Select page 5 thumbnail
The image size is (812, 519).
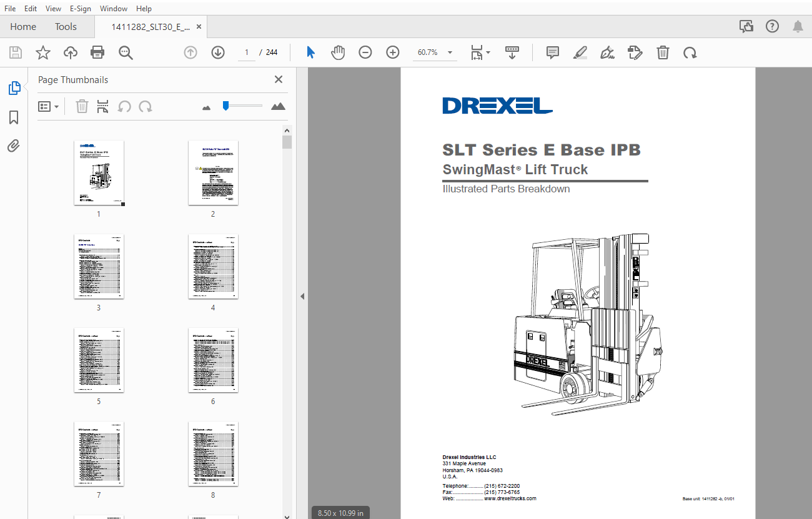[x=99, y=360]
